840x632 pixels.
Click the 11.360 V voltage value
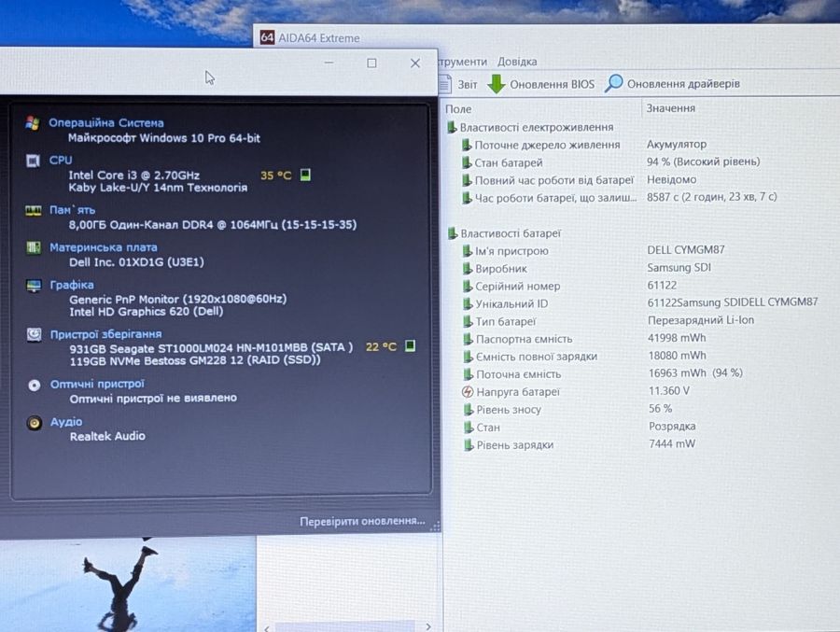point(669,391)
